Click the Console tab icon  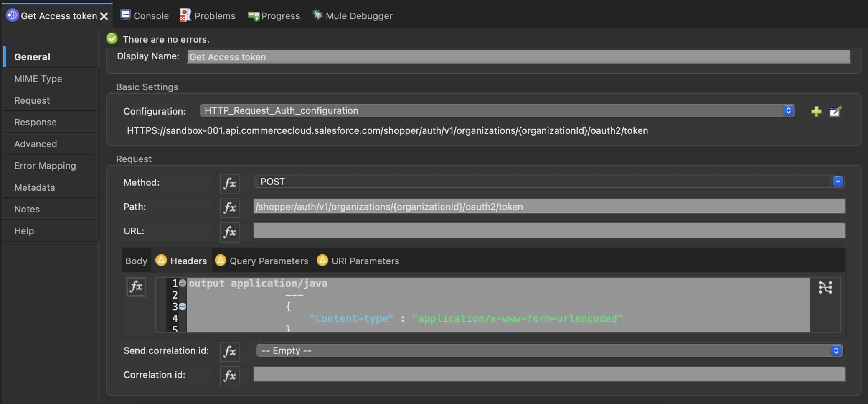pos(125,15)
